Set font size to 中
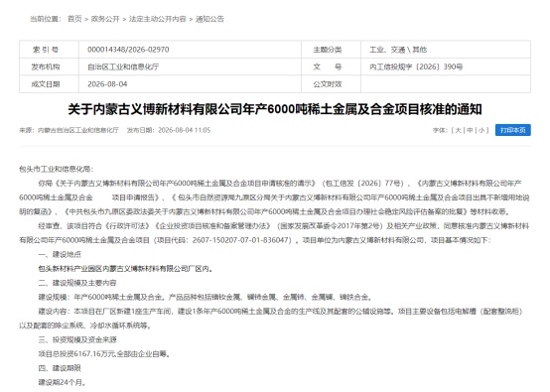The height and width of the screenshot is (392, 550). [470, 130]
